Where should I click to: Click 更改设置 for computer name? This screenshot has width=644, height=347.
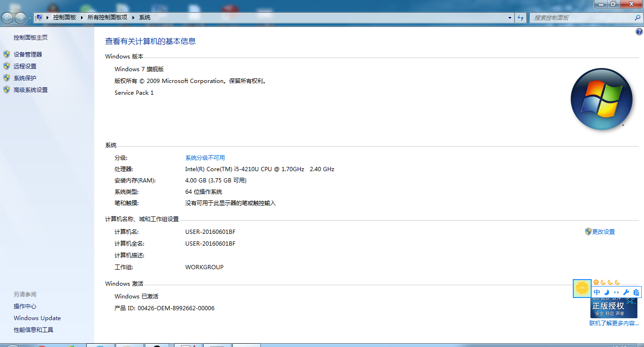pos(603,232)
